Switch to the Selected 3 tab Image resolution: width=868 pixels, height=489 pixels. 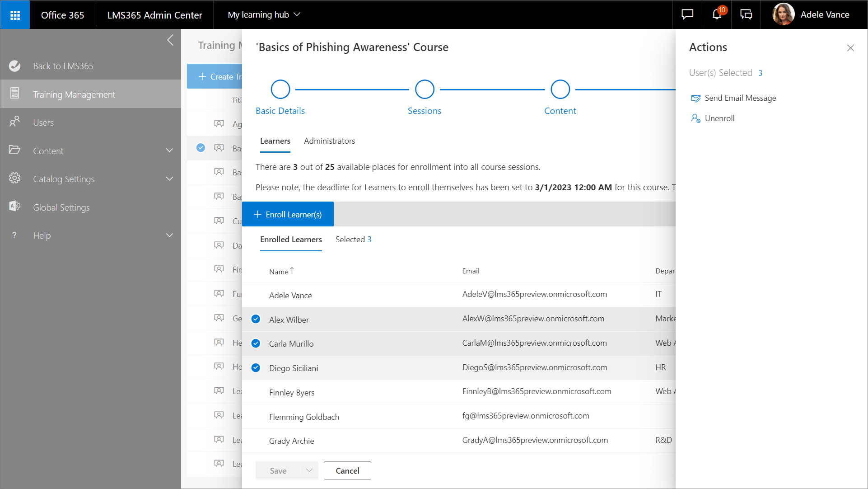pos(353,240)
